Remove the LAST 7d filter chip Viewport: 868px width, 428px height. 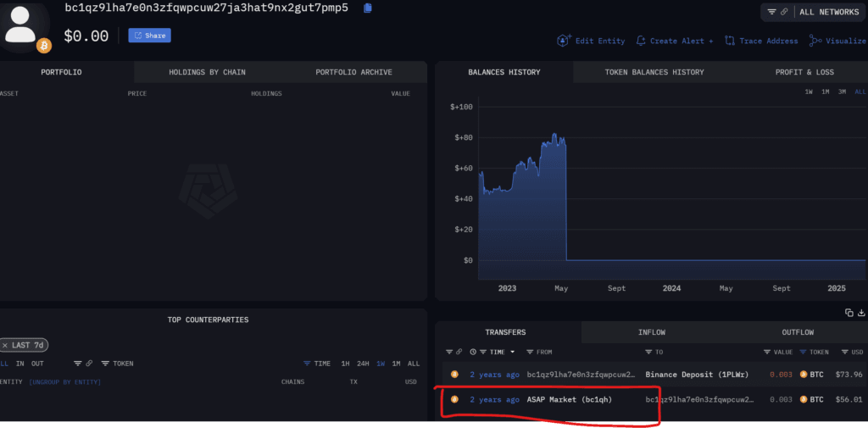[6, 345]
